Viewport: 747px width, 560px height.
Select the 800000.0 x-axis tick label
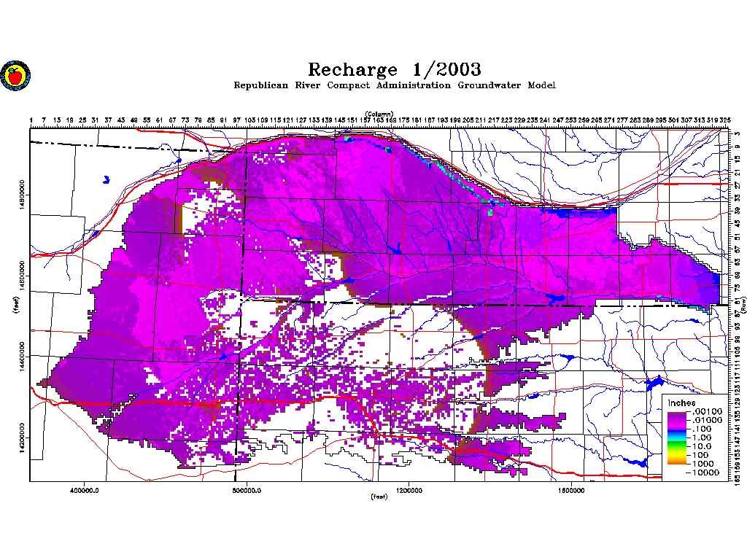247,491
